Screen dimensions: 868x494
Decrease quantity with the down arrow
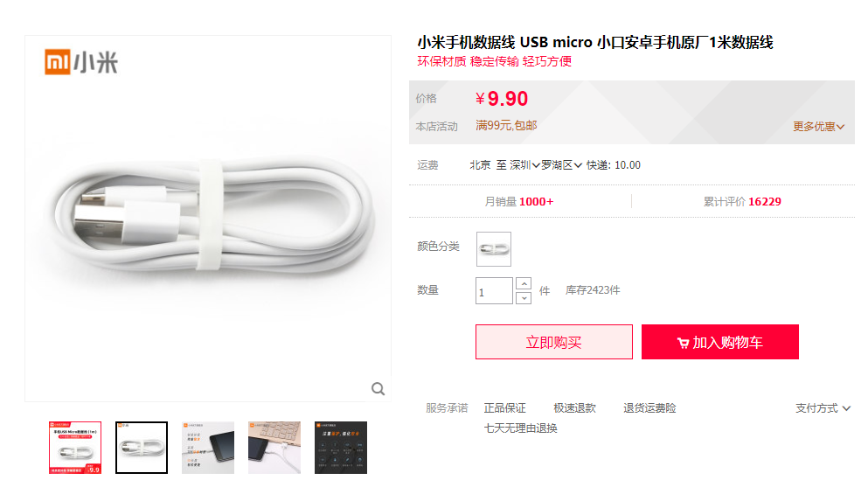tap(524, 298)
